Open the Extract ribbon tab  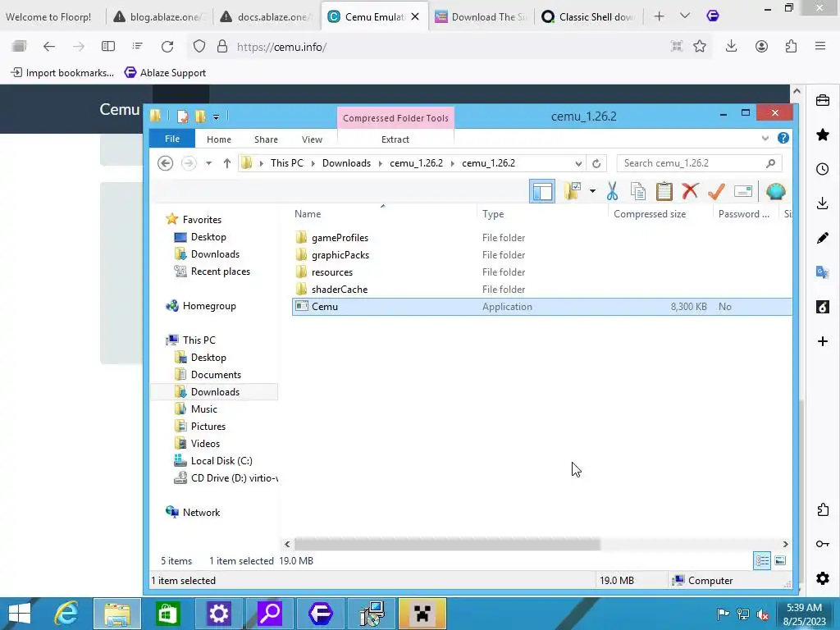tap(395, 139)
